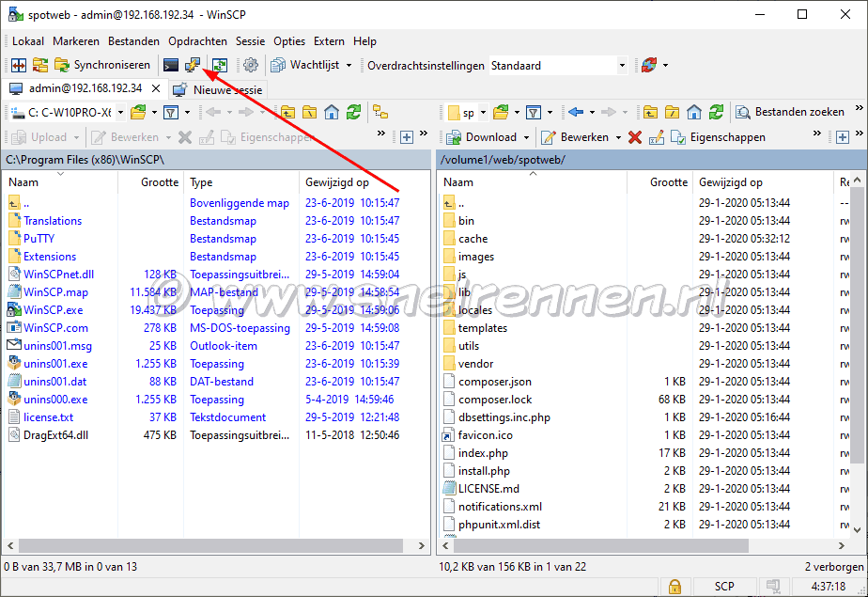868x597 pixels.
Task: Expand the arrow next to the globe icon
Action: [666, 66]
